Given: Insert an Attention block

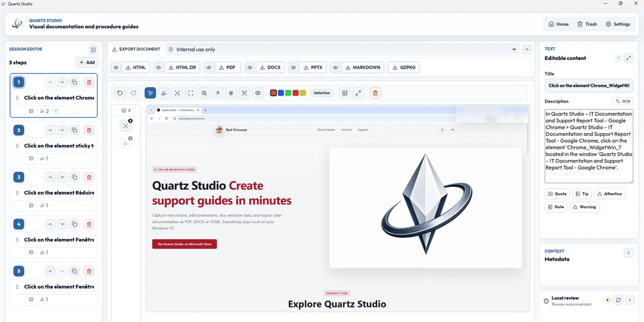Looking at the screenshot, I should pos(609,194).
